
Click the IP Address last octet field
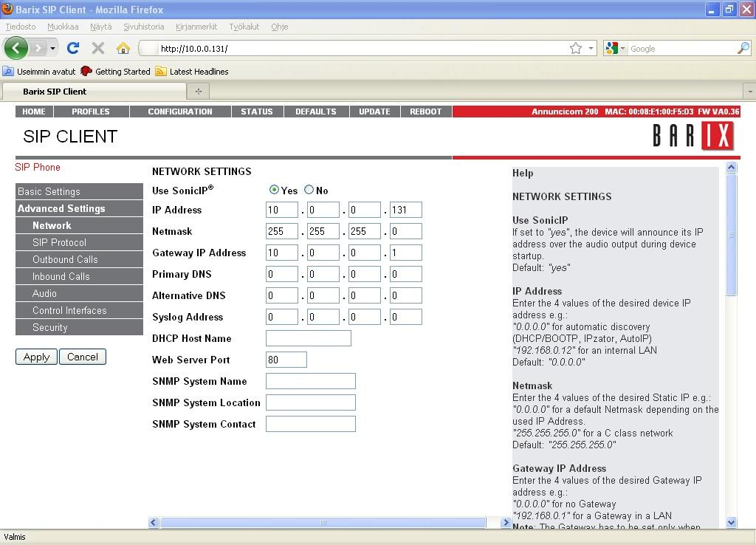406,210
